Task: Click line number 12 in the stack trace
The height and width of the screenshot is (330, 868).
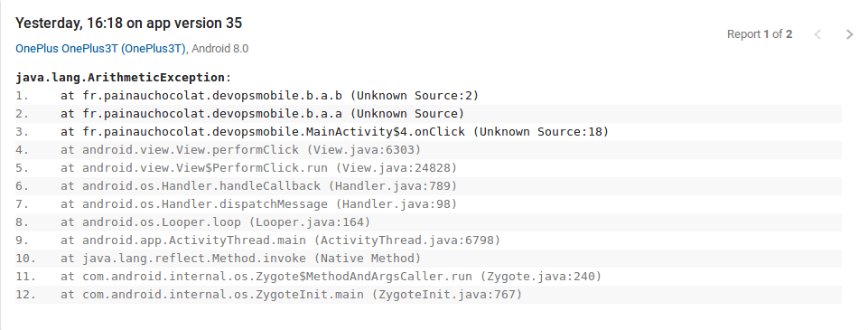Action: tap(25, 295)
